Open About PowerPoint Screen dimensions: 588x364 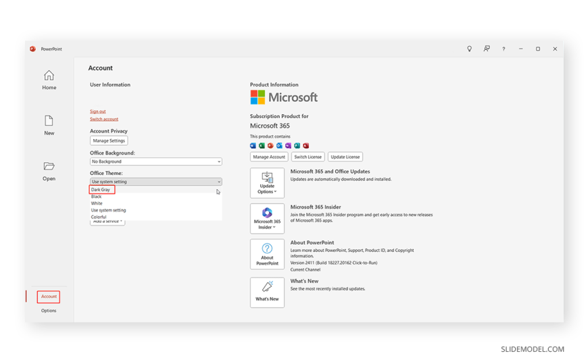[267, 254]
